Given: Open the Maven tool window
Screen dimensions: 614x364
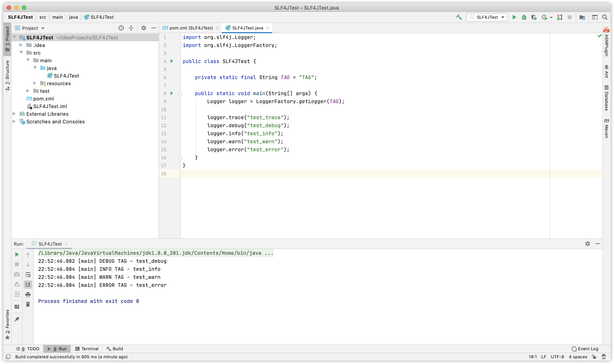Looking at the screenshot, I should point(607,128).
